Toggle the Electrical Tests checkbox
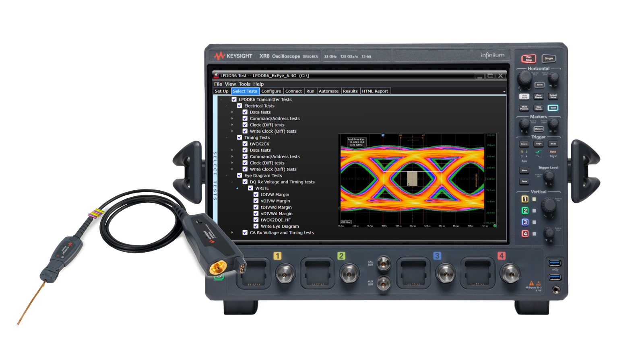Image resolution: width=644 pixels, height=362 pixels. click(239, 106)
